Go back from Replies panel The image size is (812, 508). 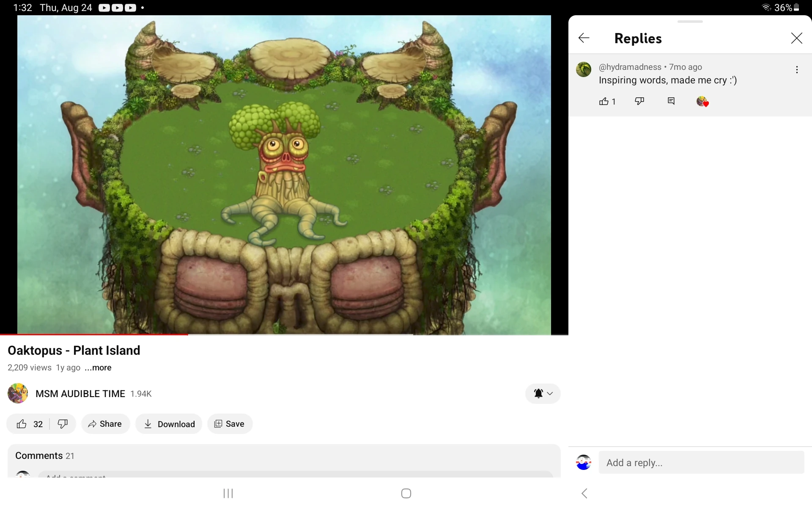(584, 38)
